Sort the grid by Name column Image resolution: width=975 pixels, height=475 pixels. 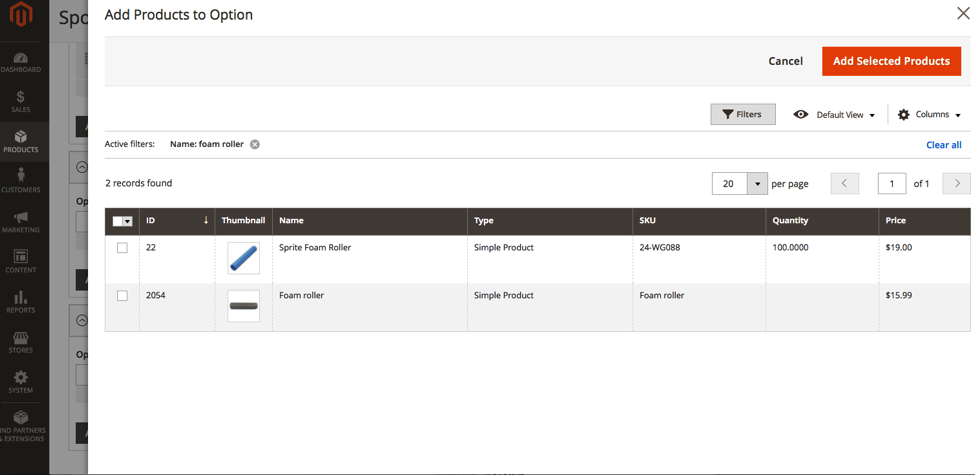point(291,221)
